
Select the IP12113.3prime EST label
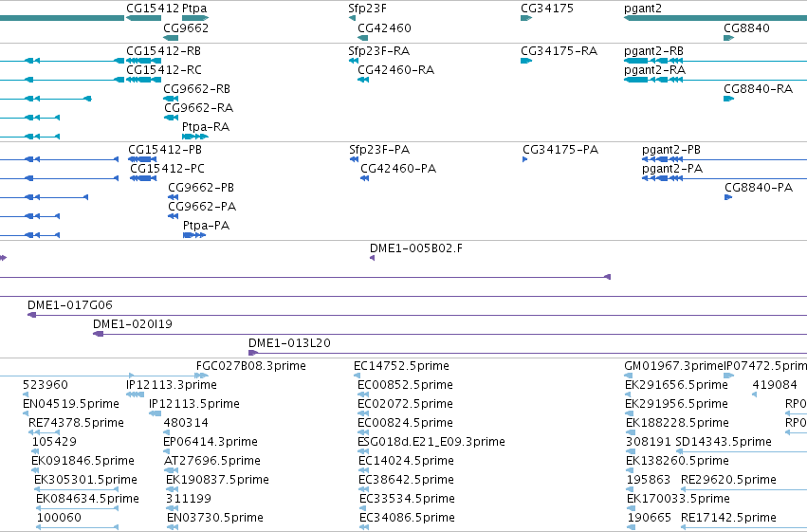[x=172, y=385]
